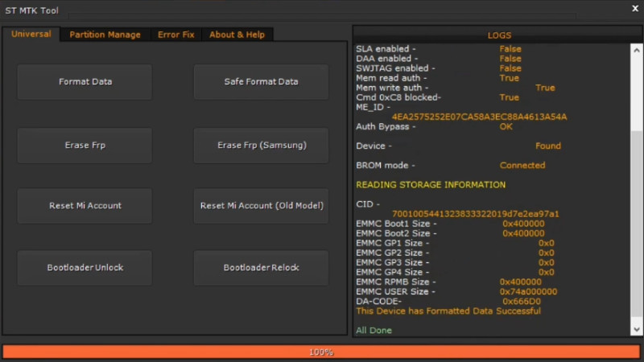The height and width of the screenshot is (362, 644).
Task: Click the 'BROM mode - Connected' log line
Action: tap(451, 166)
